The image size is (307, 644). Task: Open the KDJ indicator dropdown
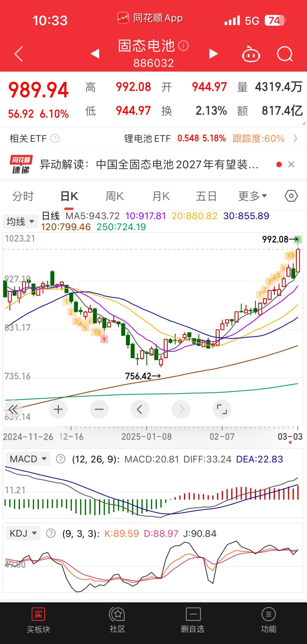point(23,533)
